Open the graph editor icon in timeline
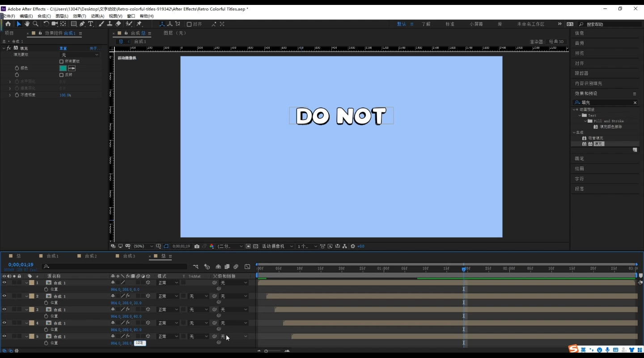The height and width of the screenshot is (358, 644). (247, 267)
